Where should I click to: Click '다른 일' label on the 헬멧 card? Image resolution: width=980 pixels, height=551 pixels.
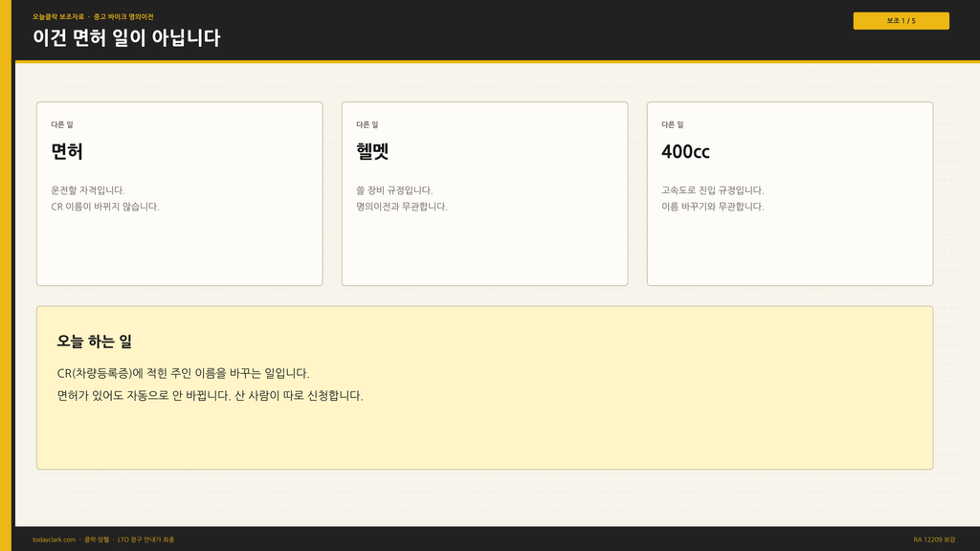367,124
